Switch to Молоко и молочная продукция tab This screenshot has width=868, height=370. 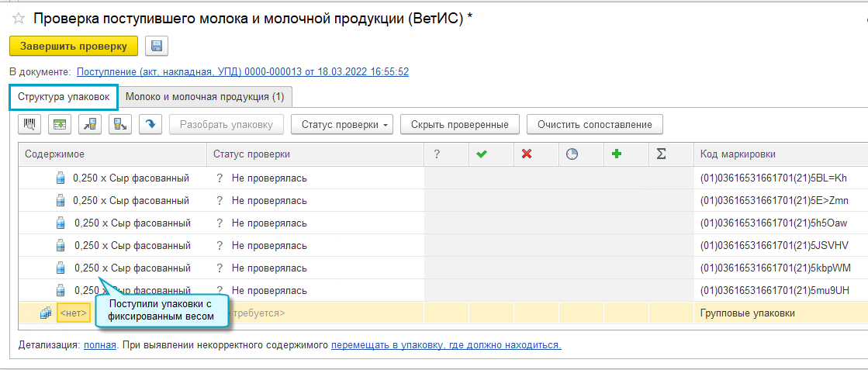click(x=205, y=97)
